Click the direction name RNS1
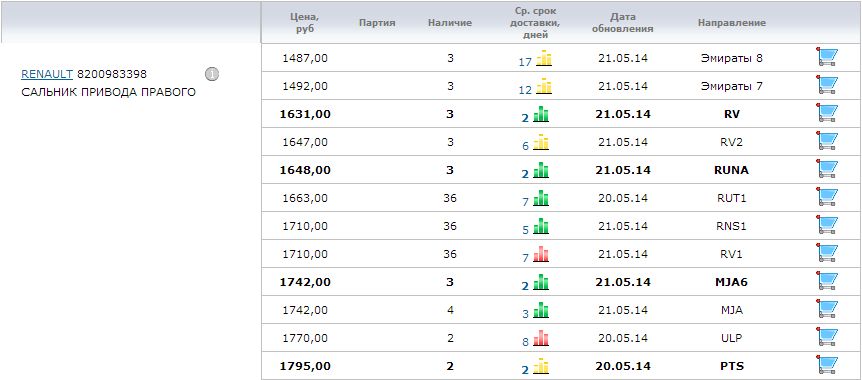Image resolution: width=862 pixels, height=380 pixels. [x=732, y=226]
